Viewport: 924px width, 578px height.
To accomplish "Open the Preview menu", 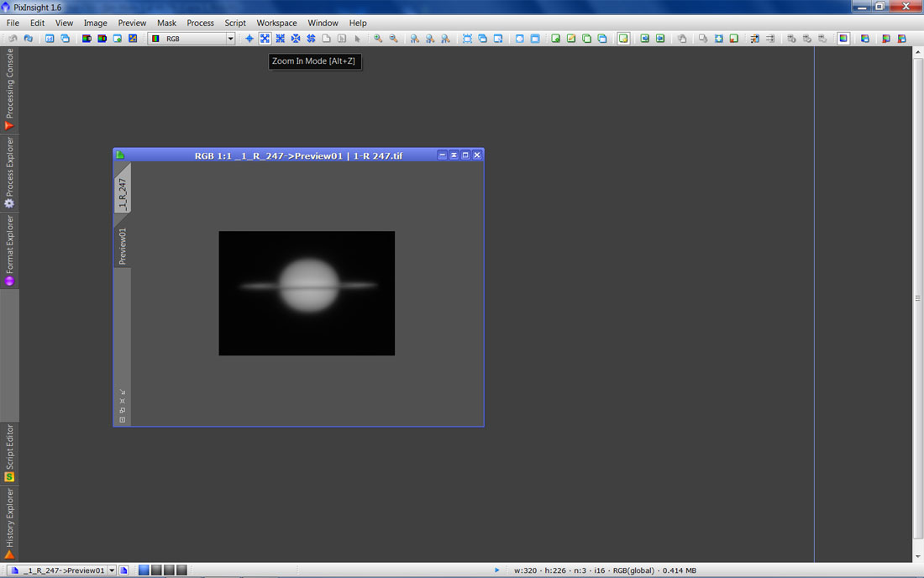I will pyautogui.click(x=131, y=23).
